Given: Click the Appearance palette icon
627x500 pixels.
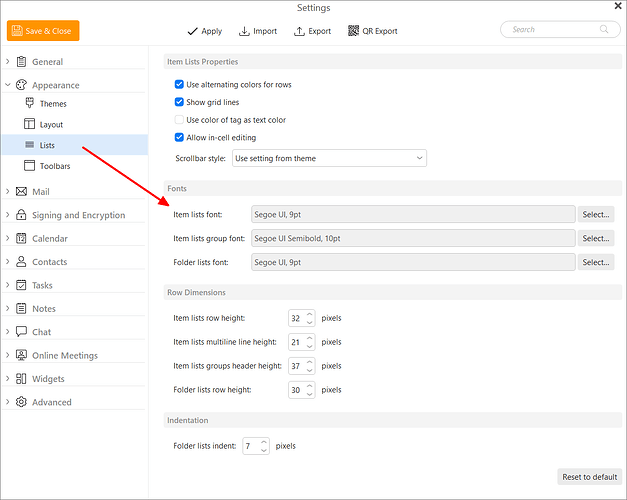Looking at the screenshot, I should pos(21,85).
